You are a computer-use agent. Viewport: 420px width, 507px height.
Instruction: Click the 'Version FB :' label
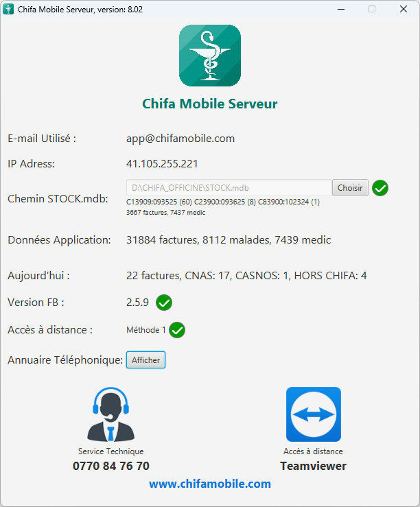point(36,303)
